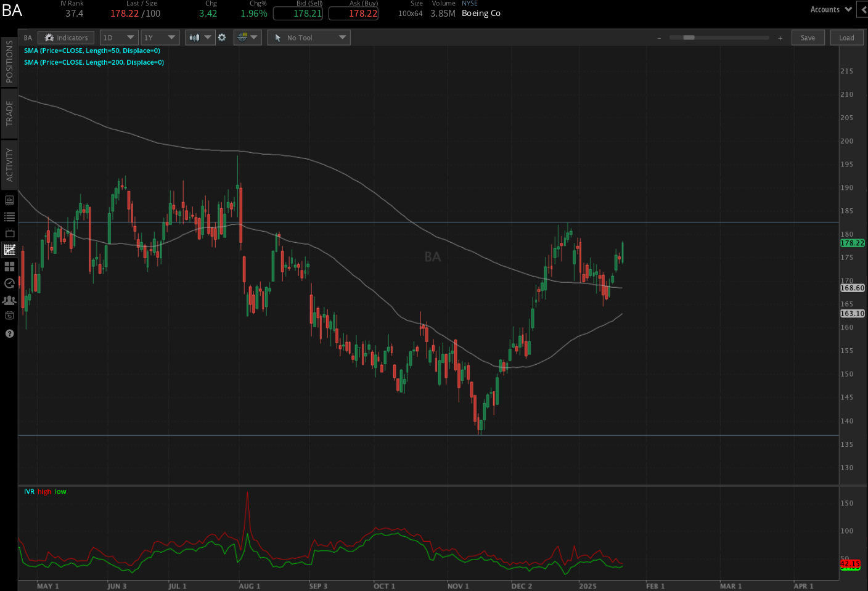
Task: Open the crosshair cursor mode dropdown
Action: point(247,38)
